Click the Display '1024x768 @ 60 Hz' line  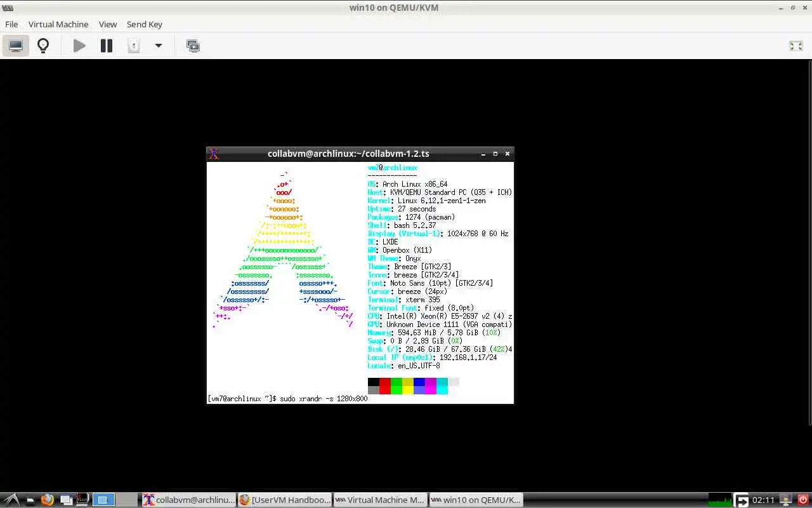pos(438,234)
